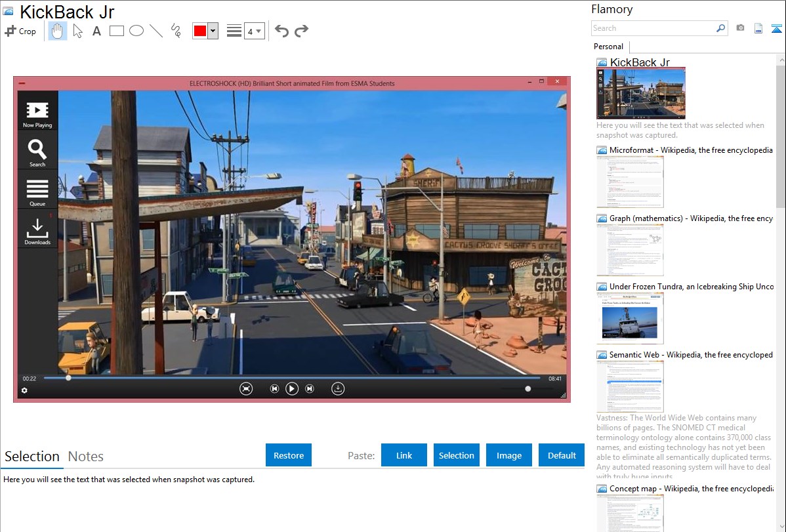Screen dimensions: 786x532
Task: Open Semantic Web snapshot title
Action: 691,354
